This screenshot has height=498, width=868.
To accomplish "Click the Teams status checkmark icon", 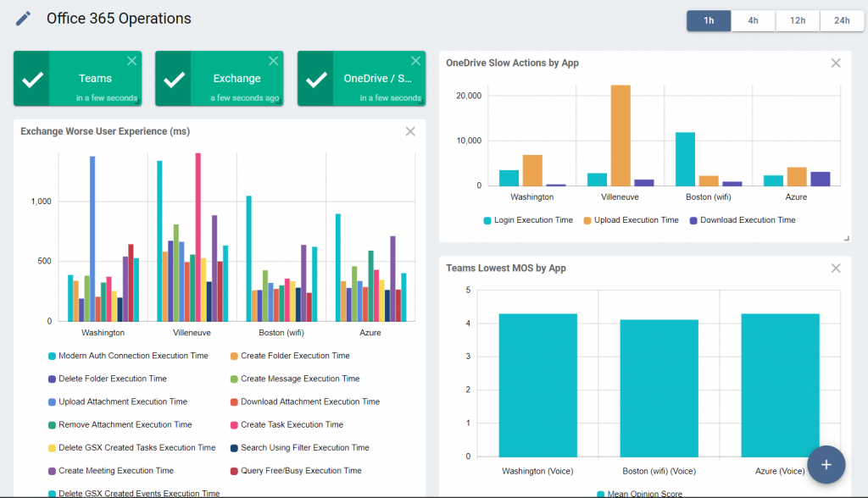I will click(32, 80).
